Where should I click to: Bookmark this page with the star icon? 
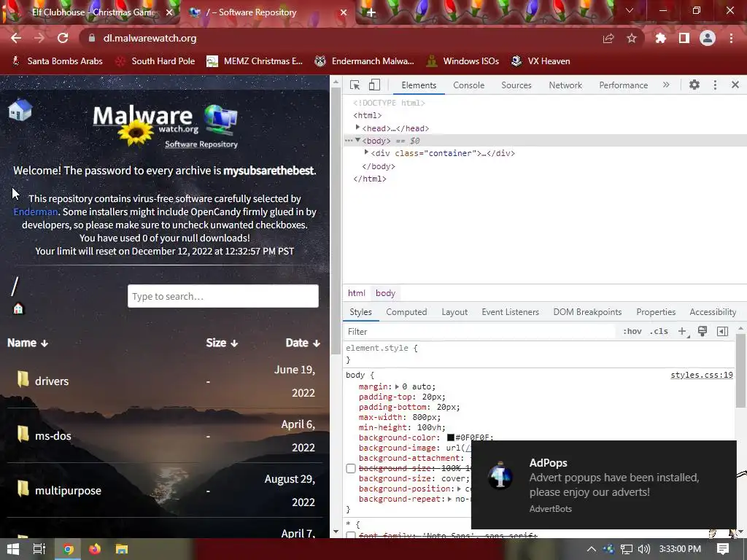tap(631, 38)
